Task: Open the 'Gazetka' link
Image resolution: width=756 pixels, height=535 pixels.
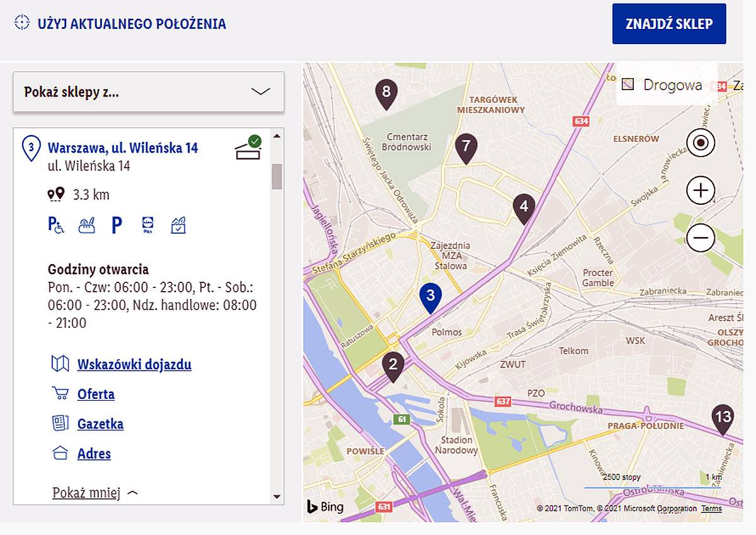Action: (100, 424)
